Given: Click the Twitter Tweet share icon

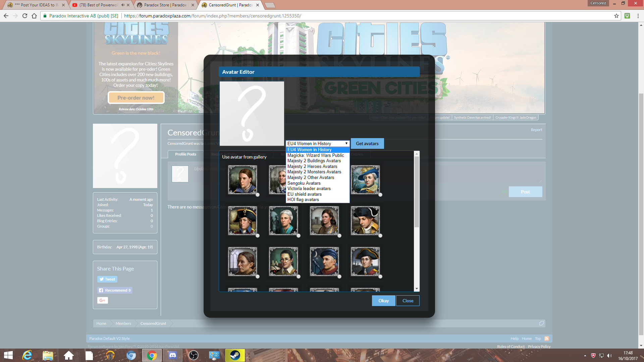Looking at the screenshot, I should pyautogui.click(x=107, y=279).
